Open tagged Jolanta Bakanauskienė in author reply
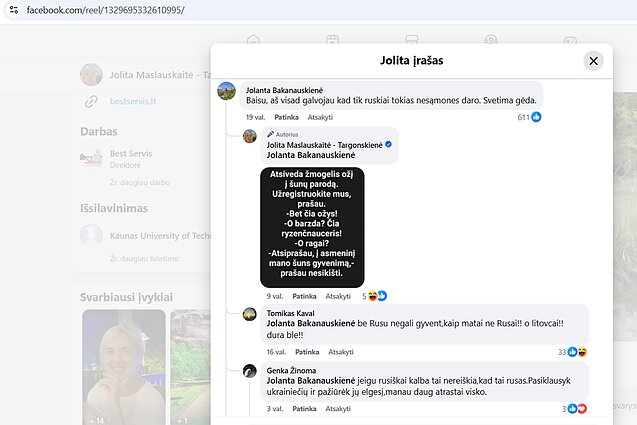Viewport: 637px width, 425px height. tap(311, 155)
